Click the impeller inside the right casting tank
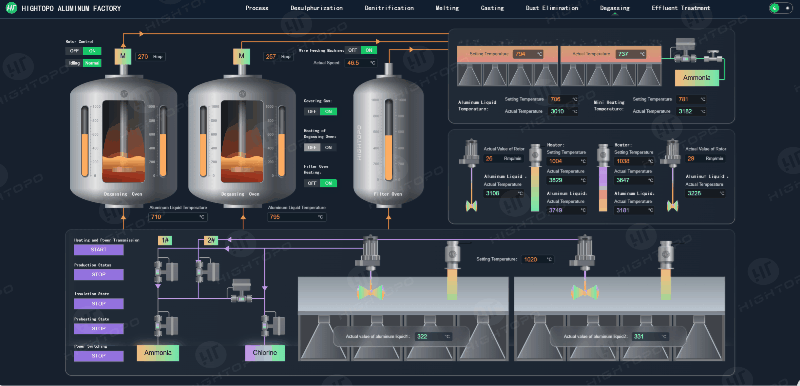Image resolution: width=800 pixels, height=386 pixels. tap(585, 292)
